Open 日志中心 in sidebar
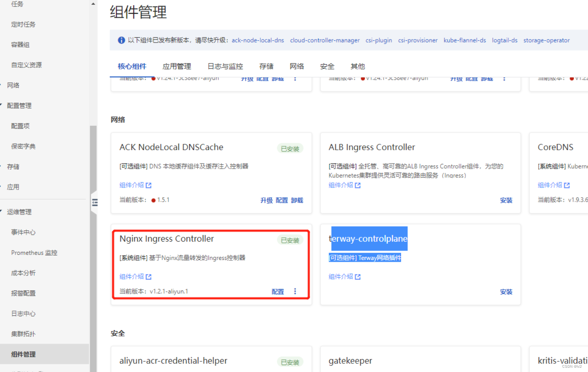Image resolution: width=588 pixels, height=372 pixels. [24, 314]
